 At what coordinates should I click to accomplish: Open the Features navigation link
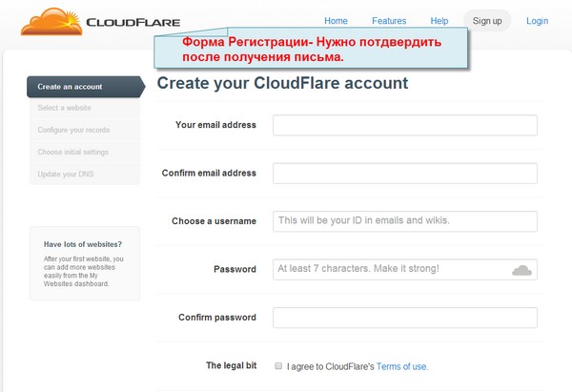pos(389,21)
